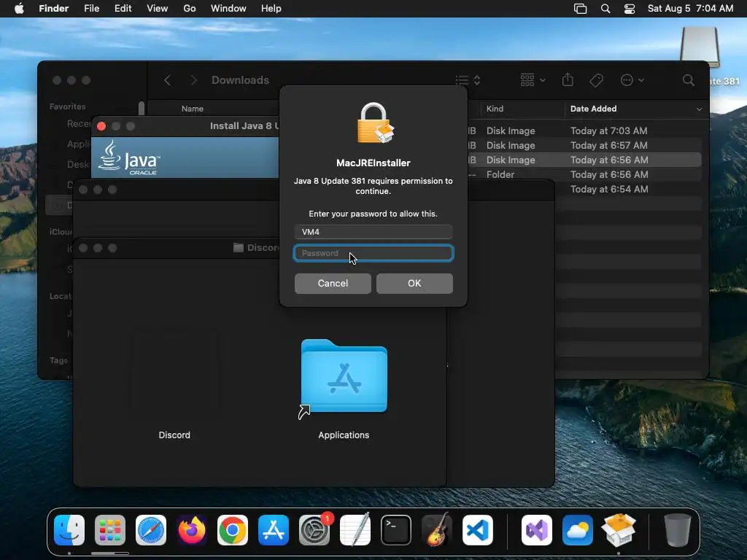Click the Favorites heading in Finder sidebar
The height and width of the screenshot is (560, 747).
pos(68,106)
